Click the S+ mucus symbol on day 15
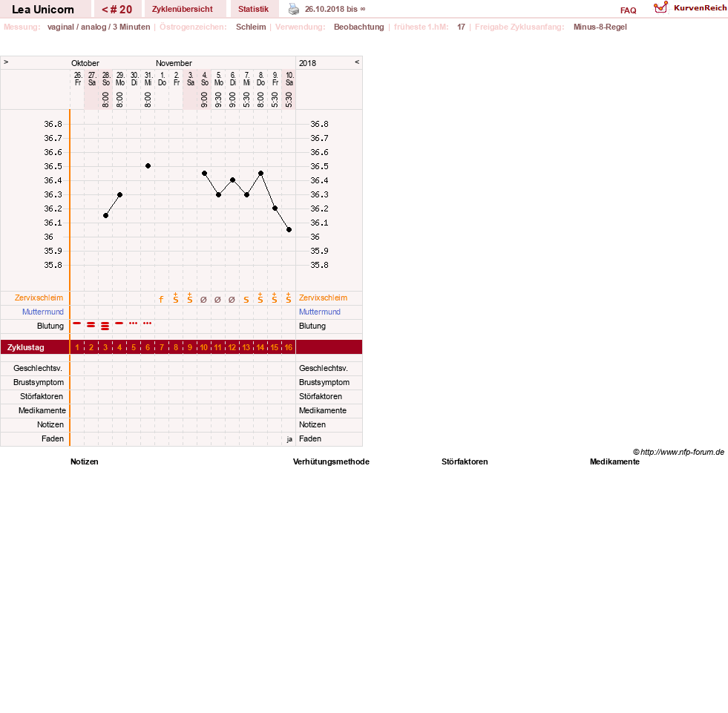This screenshot has width=728, height=713. click(x=275, y=298)
